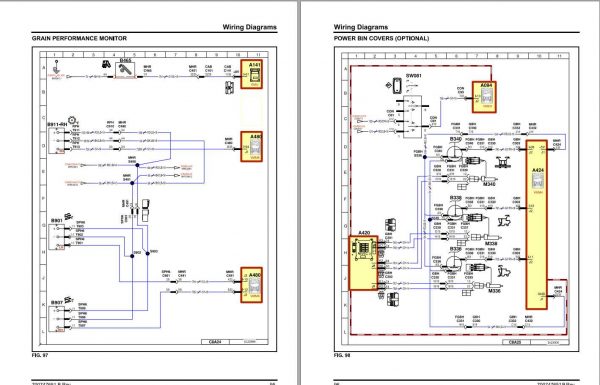The height and width of the screenshot is (385, 600).
Task: Click the B911-RH sensor connector box
Action: tap(57, 141)
